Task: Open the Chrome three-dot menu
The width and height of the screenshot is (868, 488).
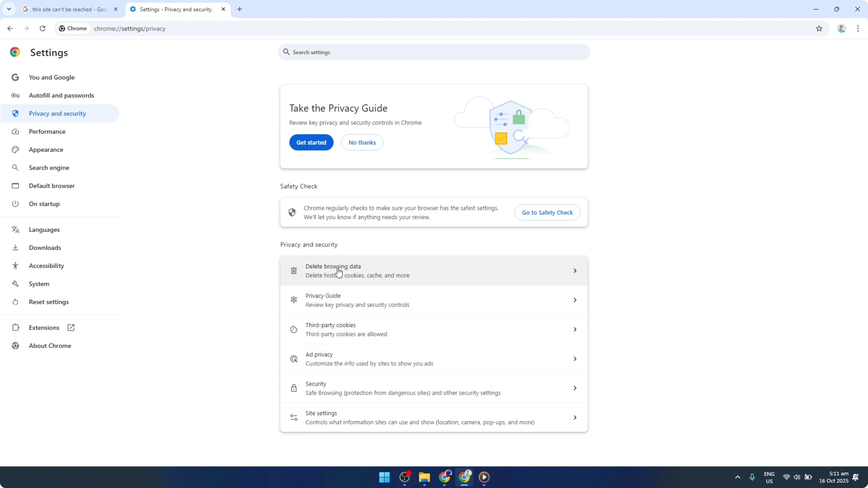Action: tap(858, 29)
